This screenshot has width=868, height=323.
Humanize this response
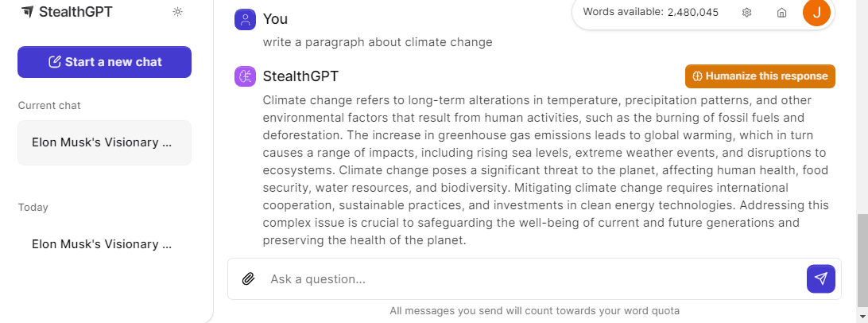[760, 76]
